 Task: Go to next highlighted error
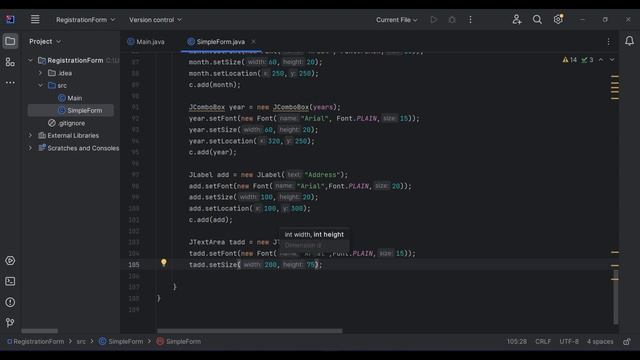click(x=612, y=60)
